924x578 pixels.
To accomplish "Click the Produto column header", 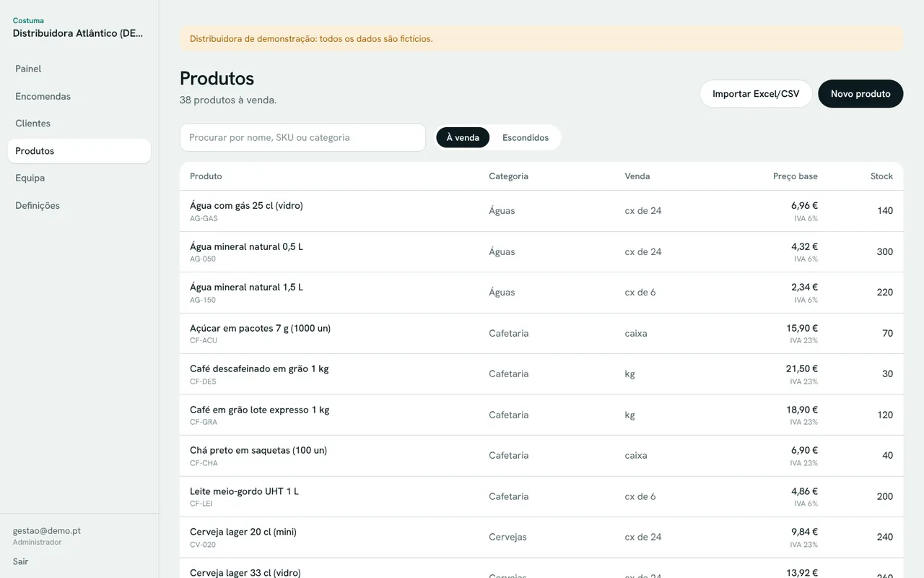I will click(x=206, y=176).
